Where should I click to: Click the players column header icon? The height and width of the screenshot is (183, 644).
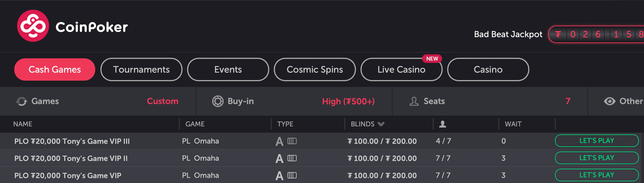(x=442, y=124)
